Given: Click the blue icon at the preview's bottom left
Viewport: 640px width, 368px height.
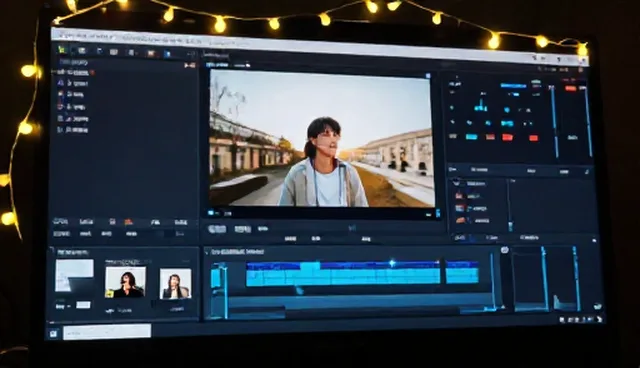Looking at the screenshot, I should coord(211,213).
